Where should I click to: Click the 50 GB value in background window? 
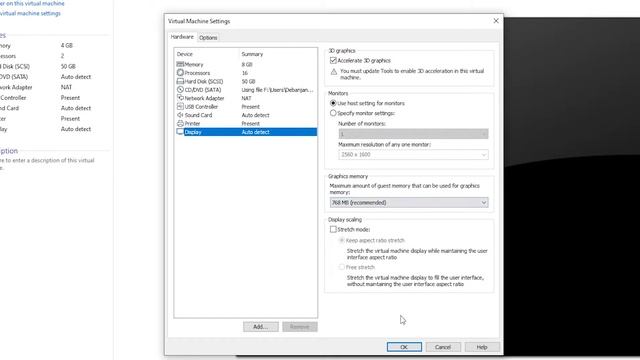point(68,66)
